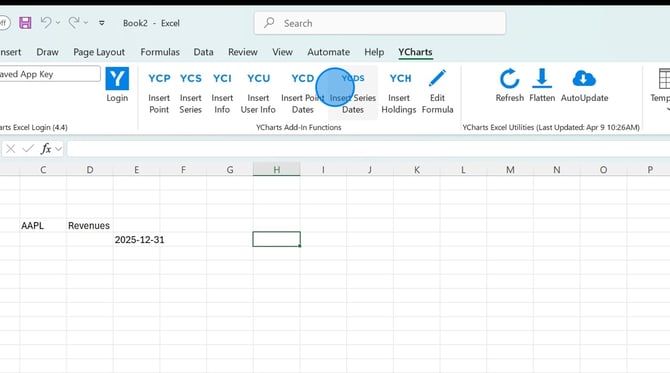The height and width of the screenshot is (373, 670).
Task: Select column M header
Action: 510,170
